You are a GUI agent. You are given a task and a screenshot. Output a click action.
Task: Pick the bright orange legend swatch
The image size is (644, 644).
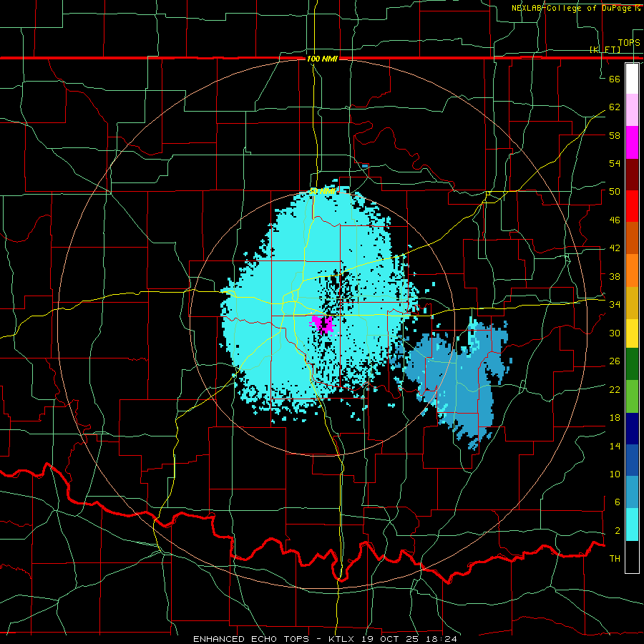(x=632, y=270)
